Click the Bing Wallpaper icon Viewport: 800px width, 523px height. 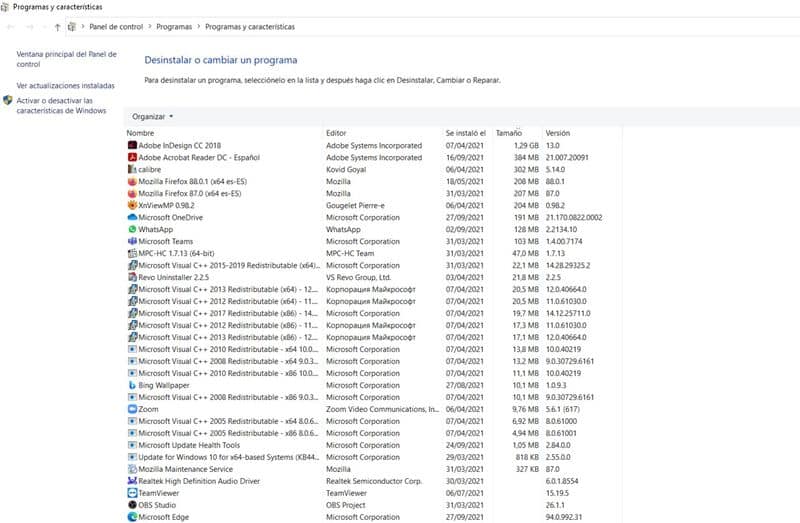point(132,385)
